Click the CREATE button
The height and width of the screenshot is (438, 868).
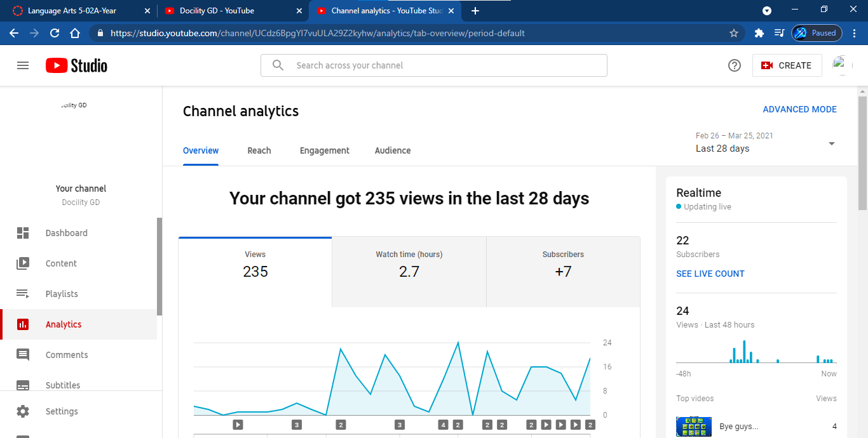(787, 65)
